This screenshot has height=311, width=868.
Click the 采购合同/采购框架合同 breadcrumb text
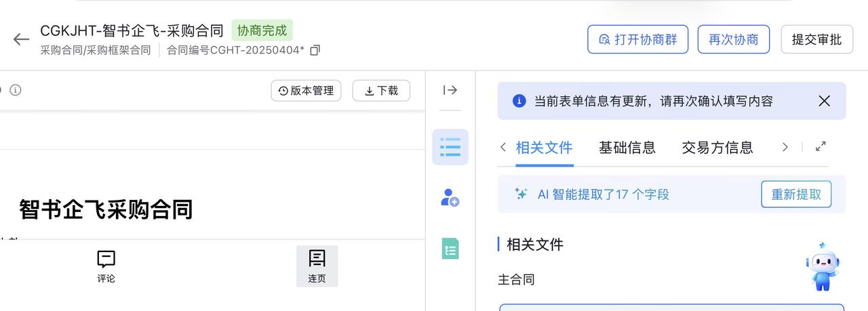point(96,50)
